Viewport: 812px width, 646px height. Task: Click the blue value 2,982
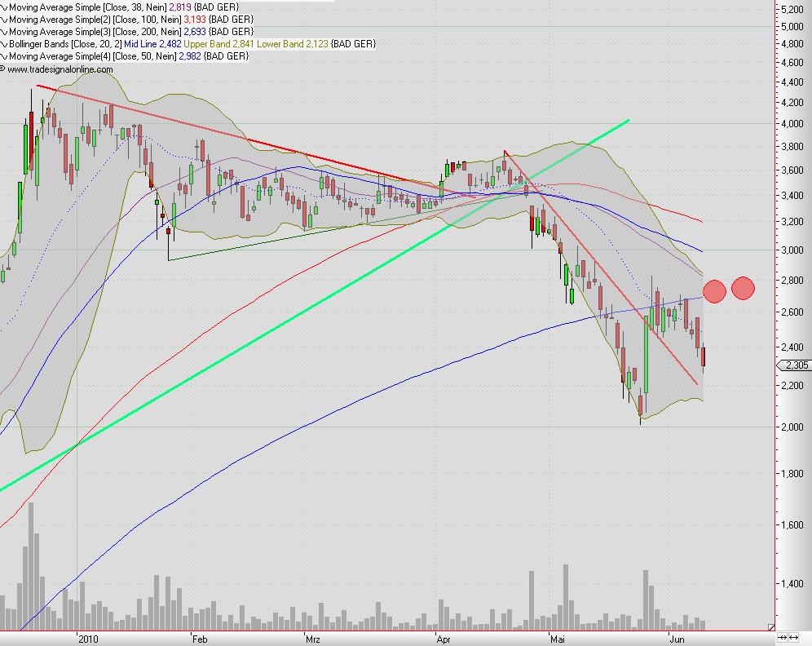tap(190, 56)
